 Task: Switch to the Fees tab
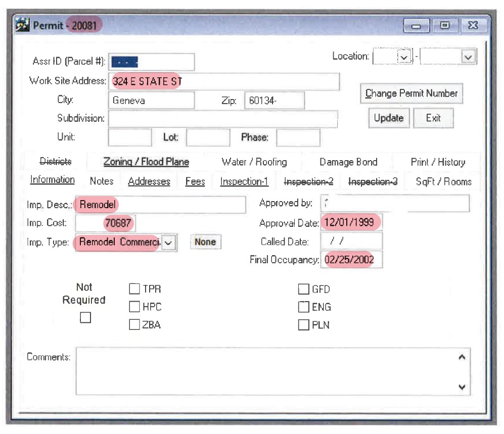click(195, 181)
